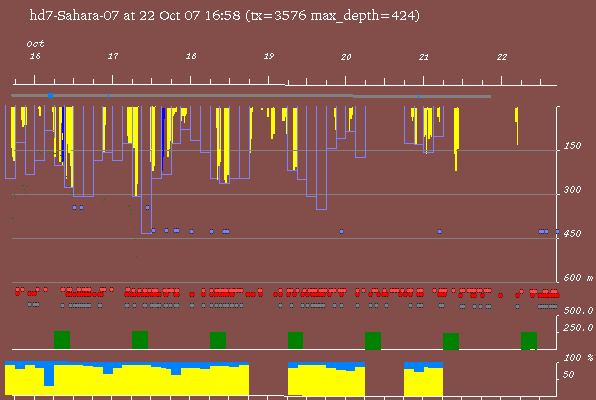Click blue dot at 450 line near Oct 20
The width and height of the screenshot is (596, 400).
click(x=341, y=231)
